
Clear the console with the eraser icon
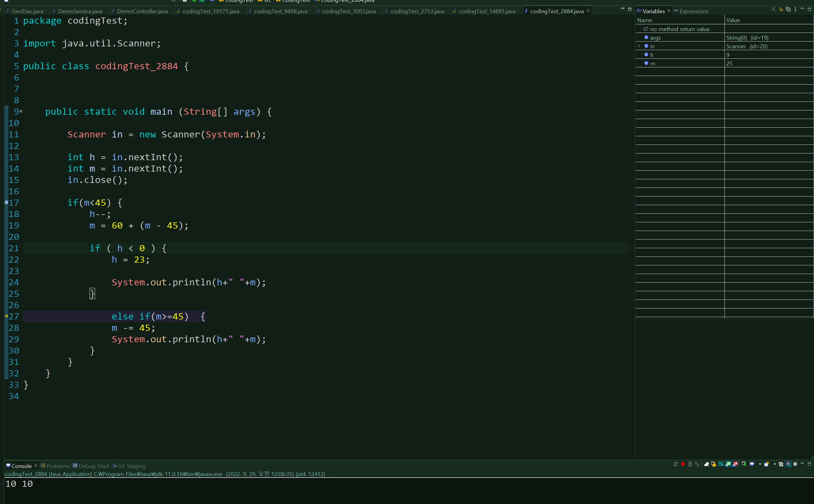pos(707,464)
